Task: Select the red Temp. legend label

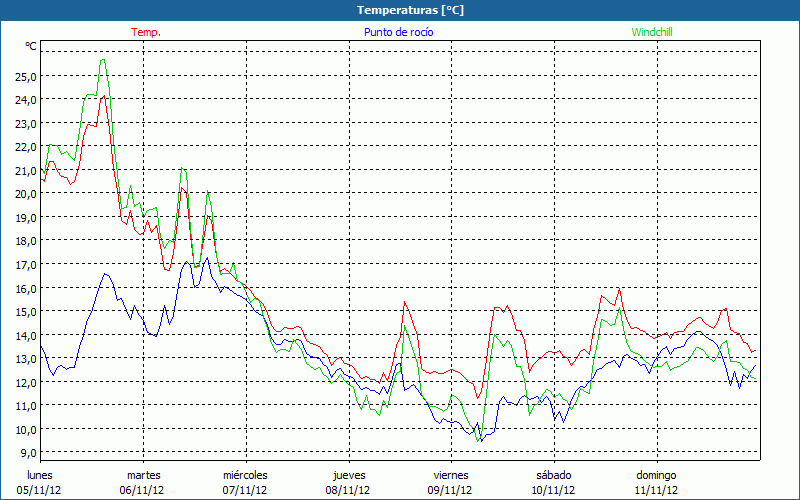Action: pos(146,32)
